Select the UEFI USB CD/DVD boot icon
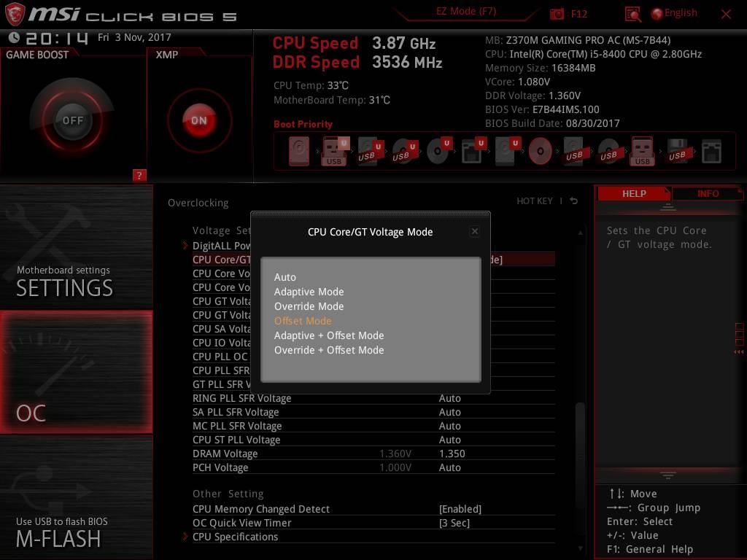This screenshot has height=560, width=747. pyautogui.click(x=404, y=151)
